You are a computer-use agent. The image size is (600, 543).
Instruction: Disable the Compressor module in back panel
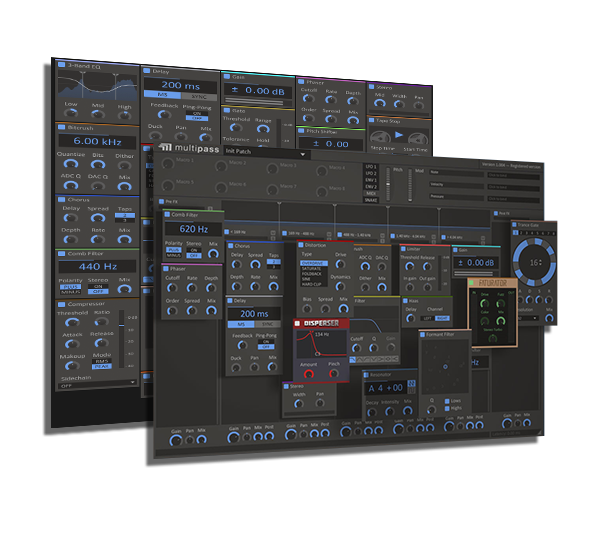pyautogui.click(x=61, y=304)
